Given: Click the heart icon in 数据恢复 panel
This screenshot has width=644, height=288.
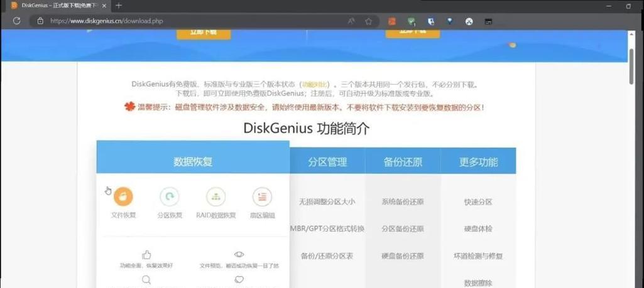Looking at the screenshot, I should [239, 280].
